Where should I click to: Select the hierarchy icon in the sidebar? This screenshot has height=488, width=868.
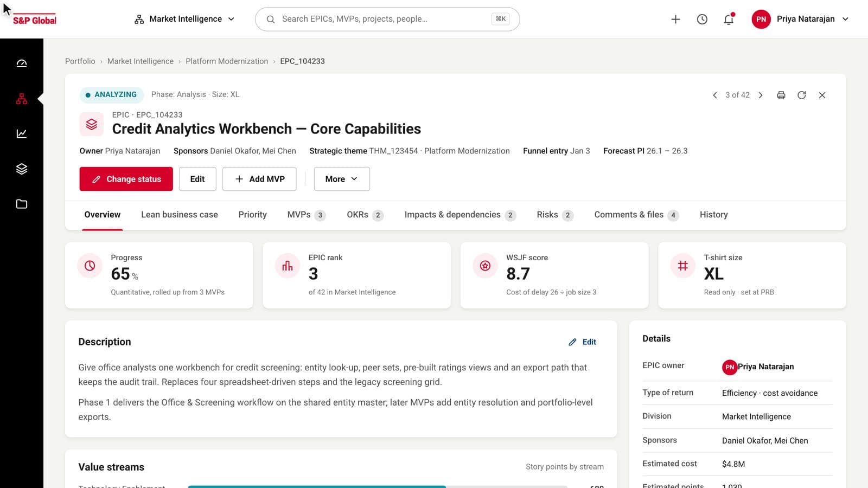coord(22,99)
